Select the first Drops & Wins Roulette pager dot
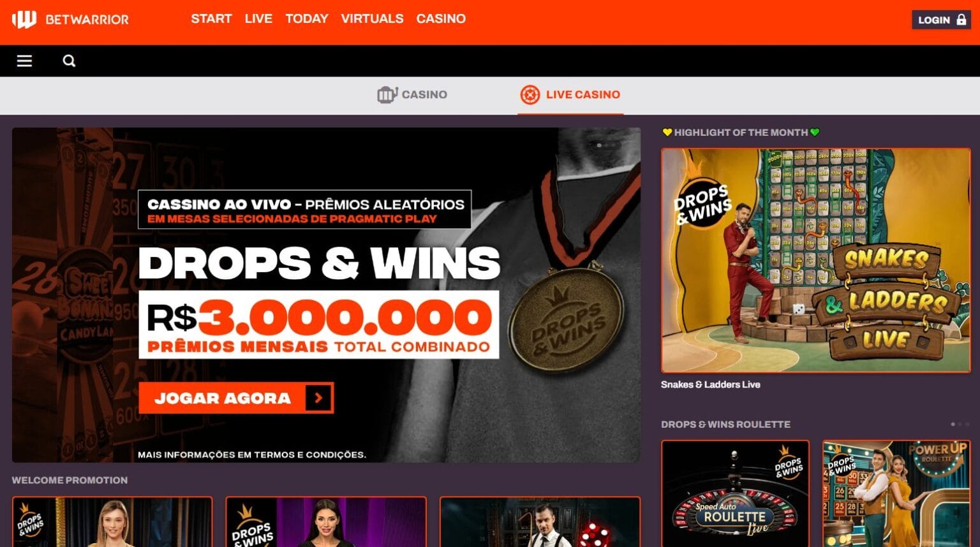 [x=953, y=425]
